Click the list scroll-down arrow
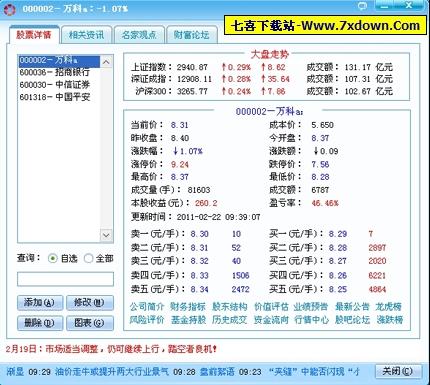Image resolution: width=430 pixels, height=385 pixels. (106, 235)
